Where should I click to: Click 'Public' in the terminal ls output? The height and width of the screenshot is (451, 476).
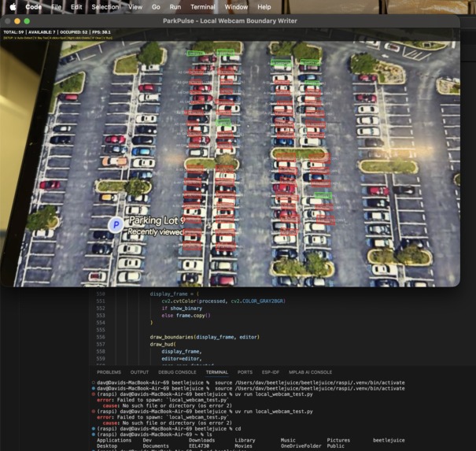(x=335, y=446)
